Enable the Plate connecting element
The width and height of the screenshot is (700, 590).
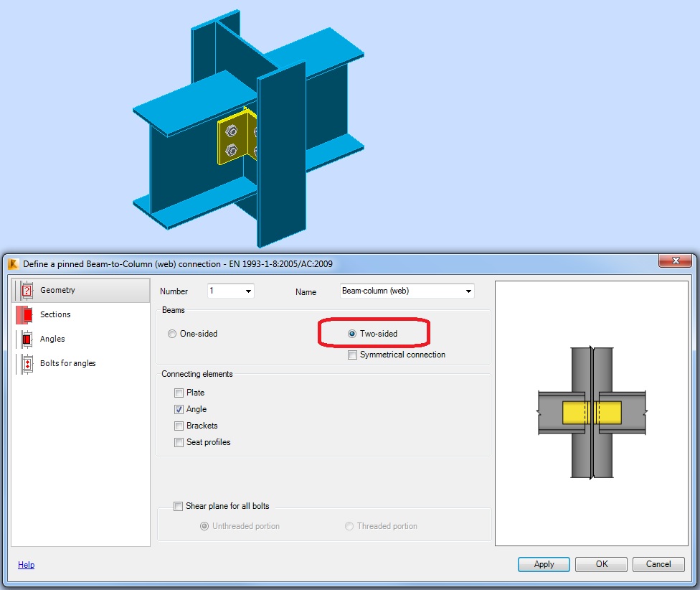[178, 393]
